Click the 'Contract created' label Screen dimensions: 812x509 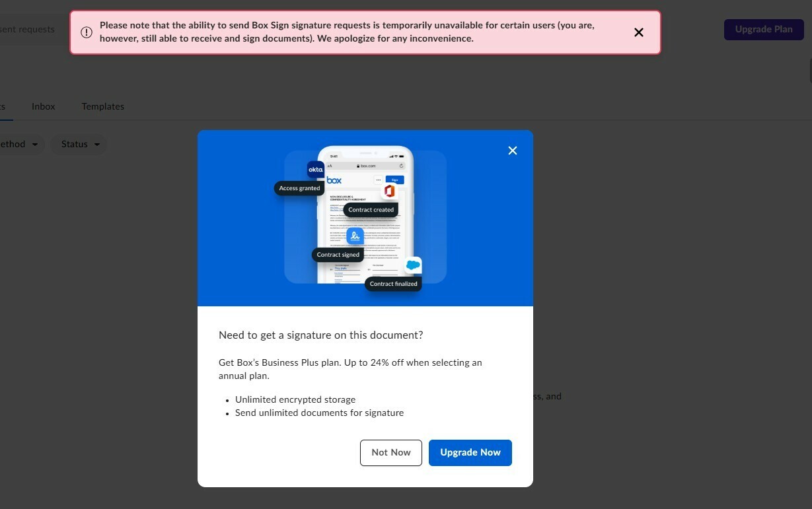click(371, 210)
